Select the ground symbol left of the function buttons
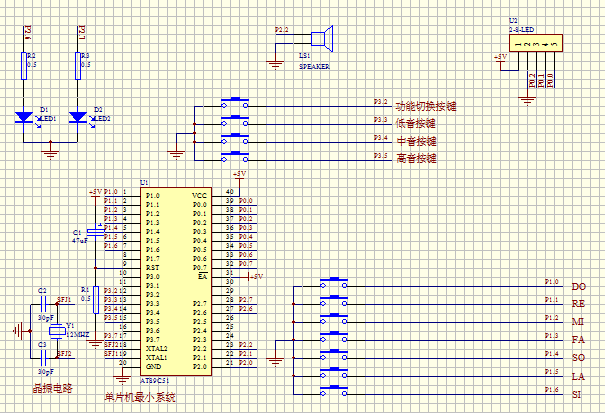 [176, 154]
